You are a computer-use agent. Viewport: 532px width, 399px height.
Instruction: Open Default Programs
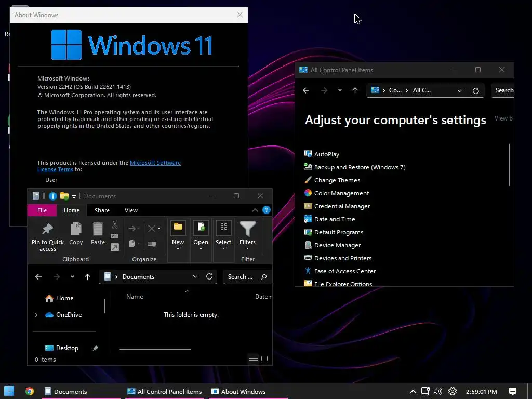pos(339,232)
